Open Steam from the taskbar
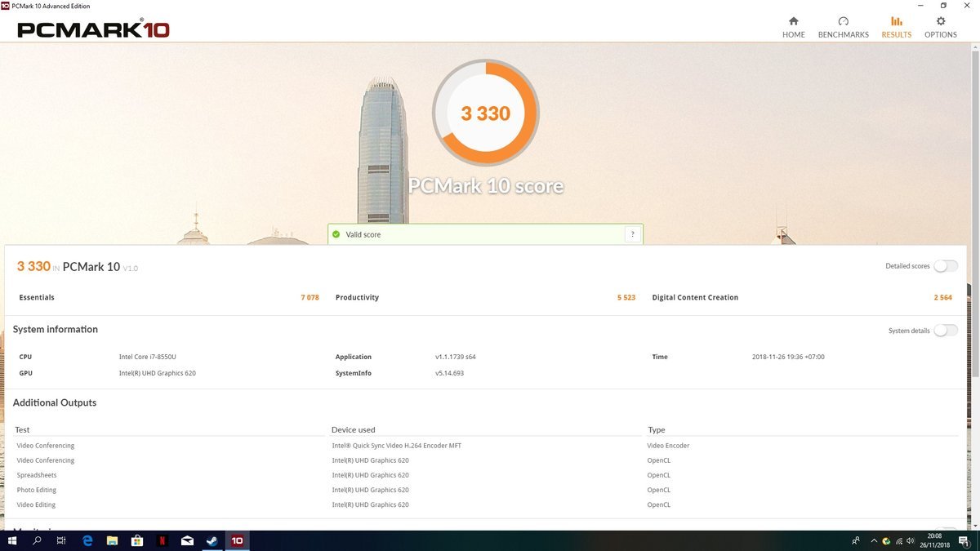The width and height of the screenshot is (980, 551). click(212, 540)
